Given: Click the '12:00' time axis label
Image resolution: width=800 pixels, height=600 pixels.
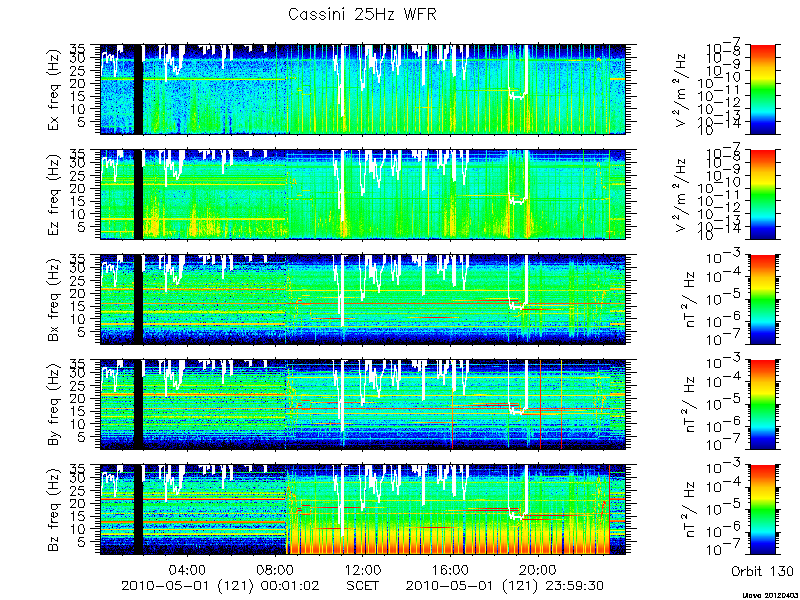Looking at the screenshot, I should (363, 569).
